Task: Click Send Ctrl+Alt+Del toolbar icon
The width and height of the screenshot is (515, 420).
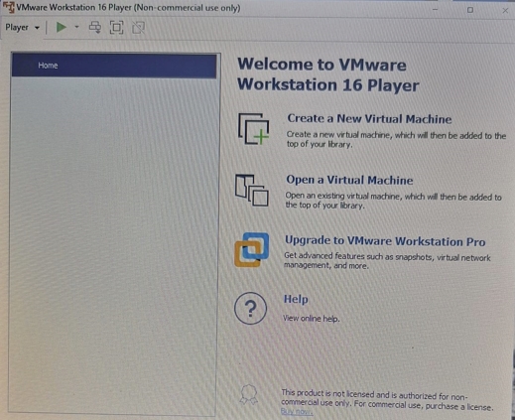Action: pos(95,28)
